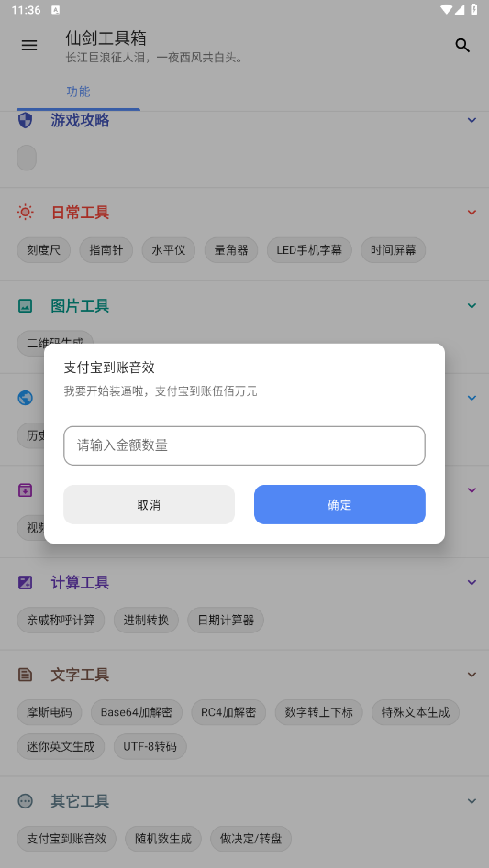Tap the shield icon beside 游戏攻略
Image resolution: width=489 pixels, height=868 pixels.
pos(26,120)
